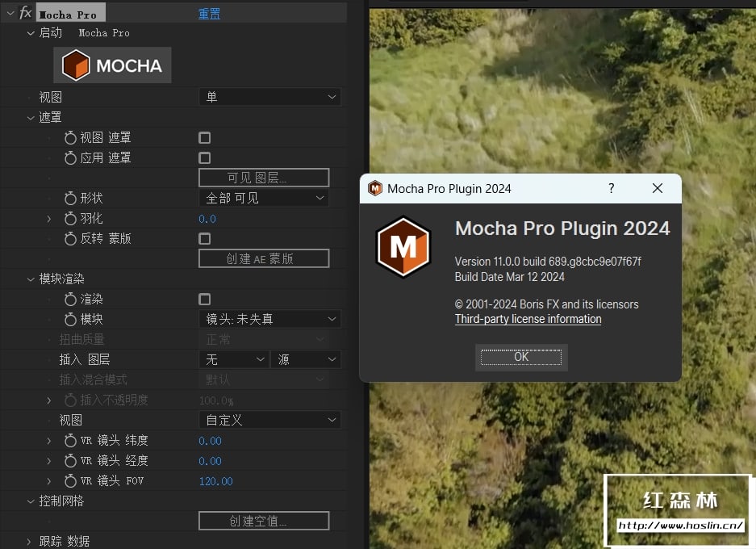This screenshot has height=549, width=756.
Task: Toggle stopwatch for 应用 遮罩
Action: 70,158
